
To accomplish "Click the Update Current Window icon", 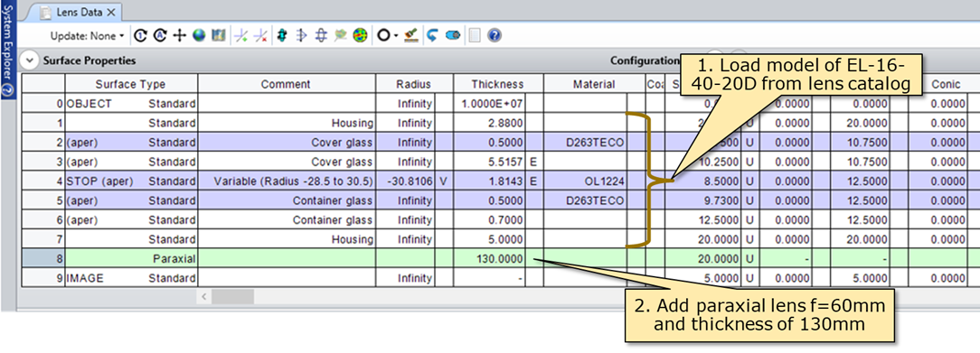I will tap(141, 35).
